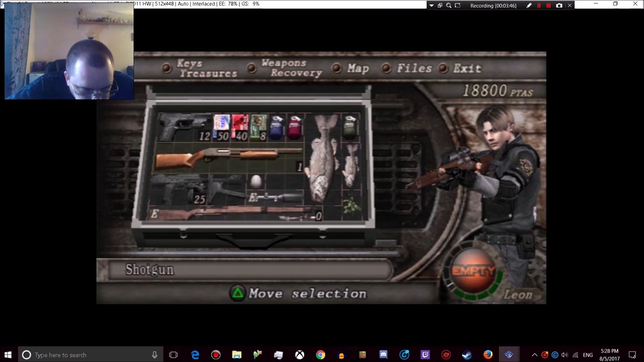This screenshot has height=362, width=644.
Task: Take a screenshot with the camera icon
Action: point(559,6)
